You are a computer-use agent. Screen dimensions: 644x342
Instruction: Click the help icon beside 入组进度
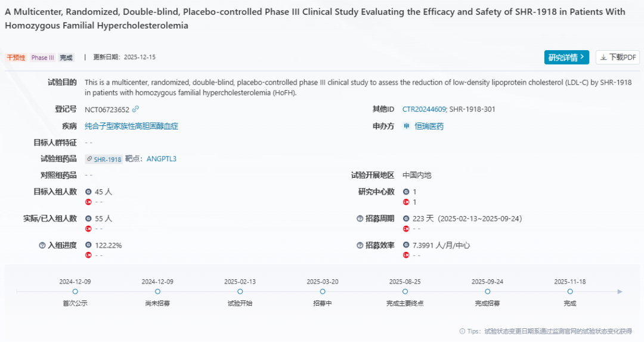(x=42, y=245)
